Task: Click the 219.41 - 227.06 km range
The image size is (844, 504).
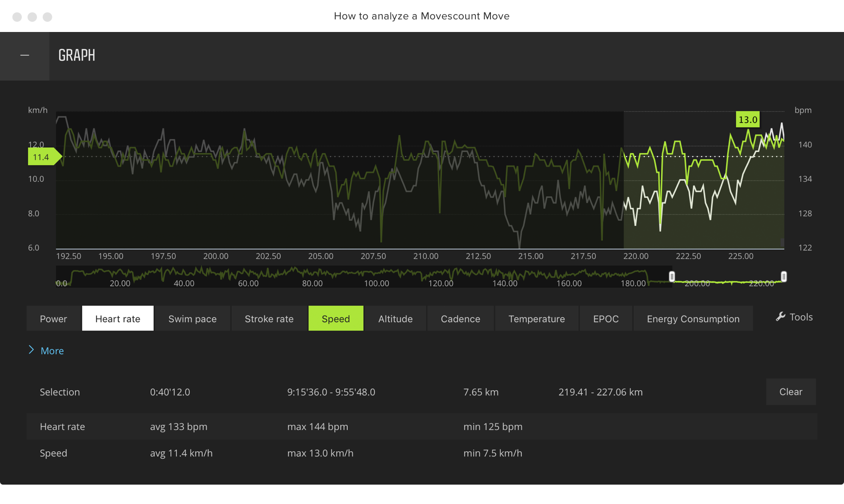Action: (601, 392)
